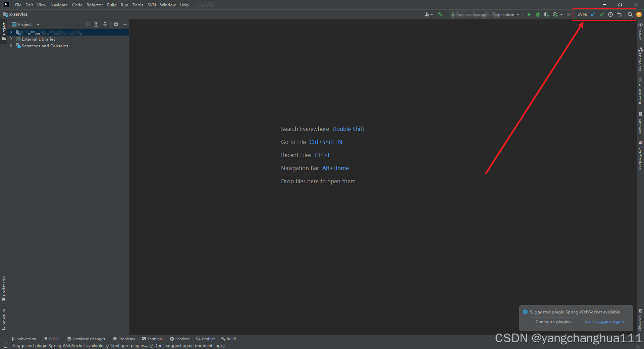Viewport: 644px width, 349px height.
Task: Open the Problems bottom tab
Action: tap(124, 339)
